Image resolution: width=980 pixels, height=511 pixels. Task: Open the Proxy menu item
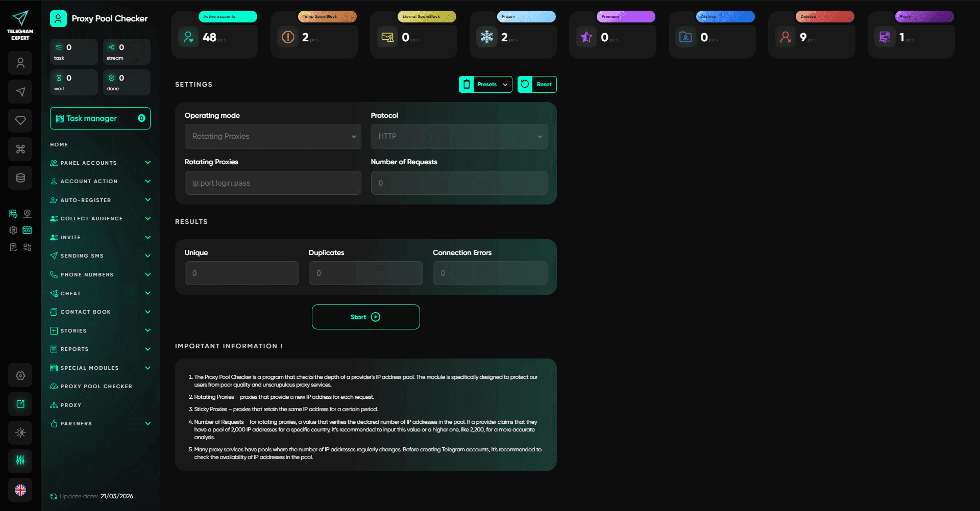(x=71, y=405)
